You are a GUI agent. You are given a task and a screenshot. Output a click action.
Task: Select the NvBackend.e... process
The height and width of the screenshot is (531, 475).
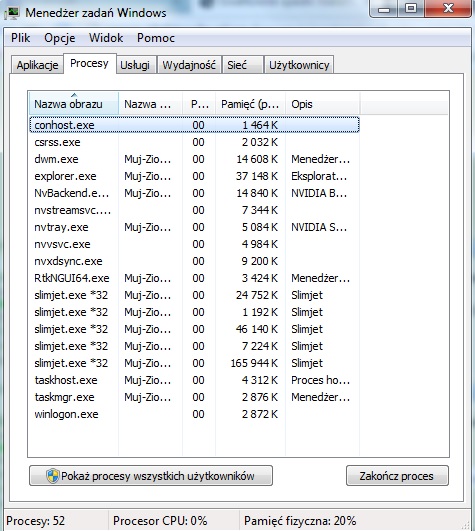pyautogui.click(x=194, y=193)
